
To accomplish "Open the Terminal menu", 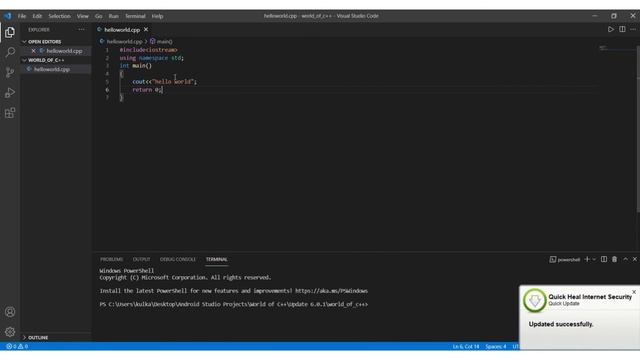I will tap(135, 16).
